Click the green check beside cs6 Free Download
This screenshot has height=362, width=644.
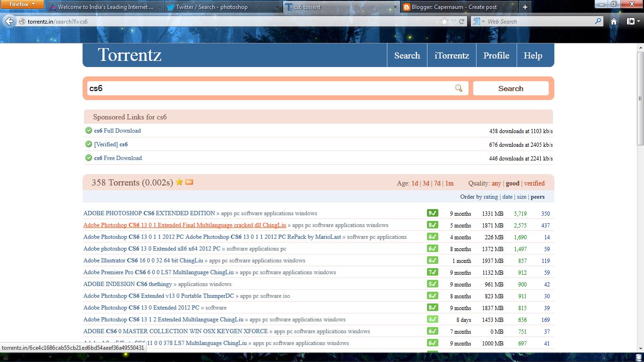(x=88, y=158)
